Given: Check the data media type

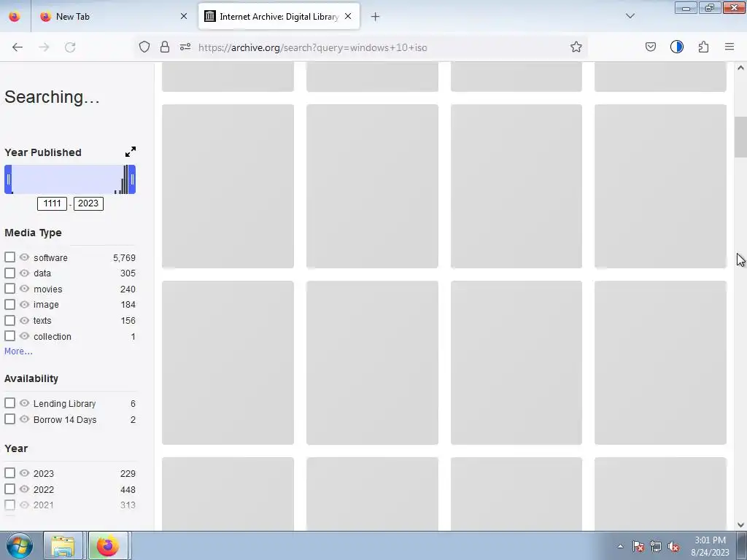Looking at the screenshot, I should click(9, 273).
